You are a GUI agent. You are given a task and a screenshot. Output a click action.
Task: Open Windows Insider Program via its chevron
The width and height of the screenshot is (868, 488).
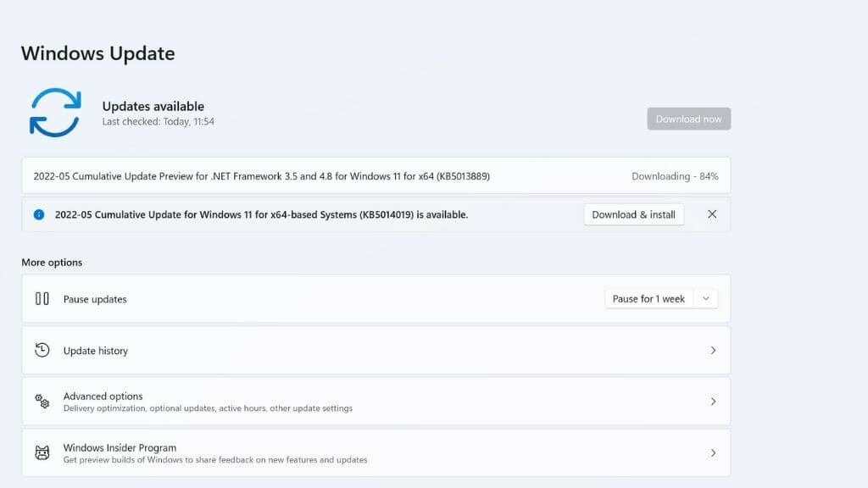(x=713, y=452)
